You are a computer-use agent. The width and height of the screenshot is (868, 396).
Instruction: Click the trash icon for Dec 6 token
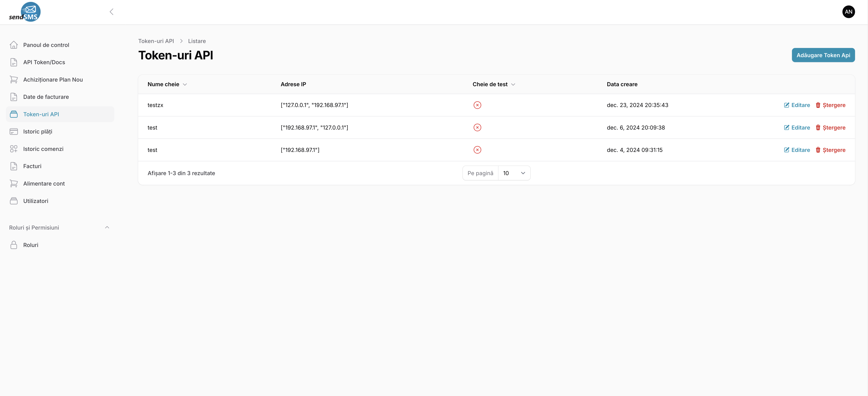pos(818,128)
